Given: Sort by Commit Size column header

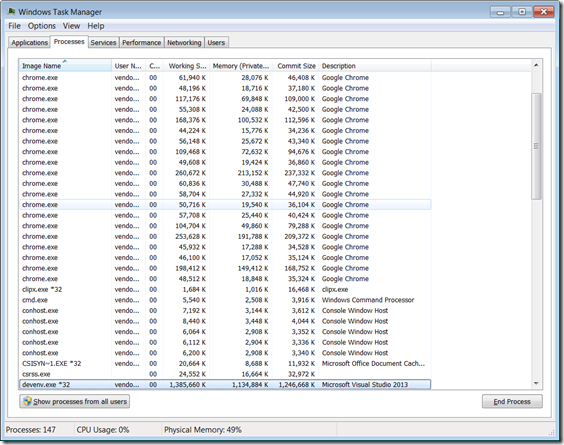Looking at the screenshot, I should [x=296, y=66].
